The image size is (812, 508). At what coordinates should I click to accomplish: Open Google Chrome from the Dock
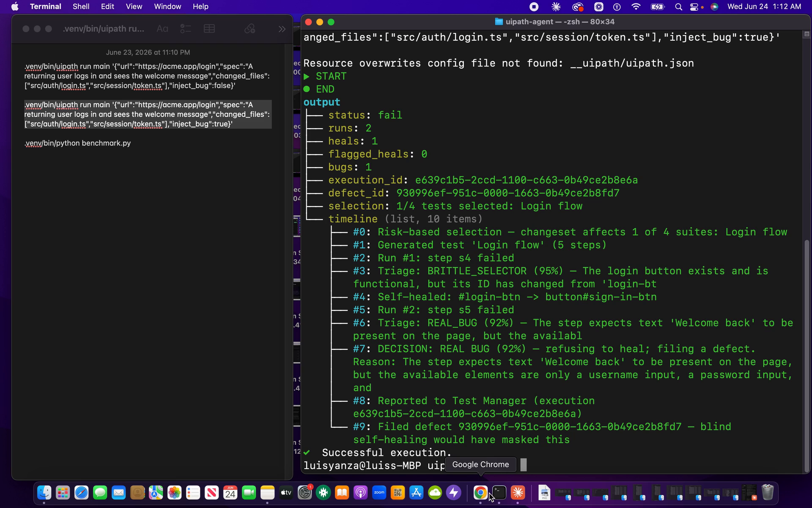[x=480, y=492]
